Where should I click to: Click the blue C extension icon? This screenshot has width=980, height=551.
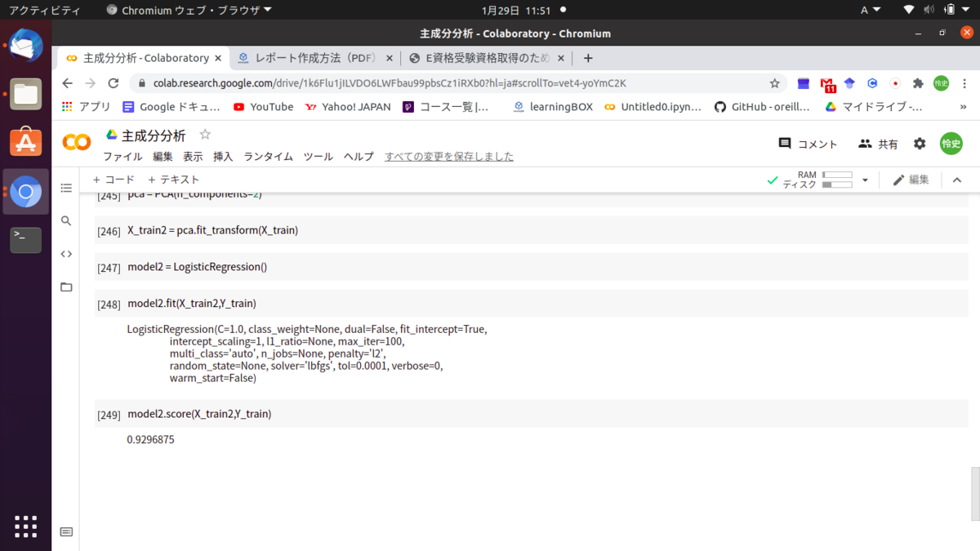point(872,83)
